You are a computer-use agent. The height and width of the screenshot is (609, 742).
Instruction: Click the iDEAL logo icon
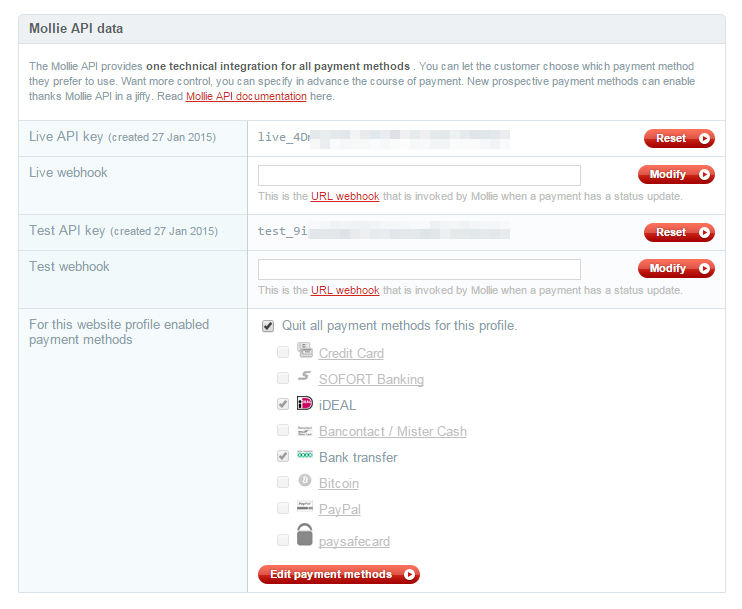point(305,403)
